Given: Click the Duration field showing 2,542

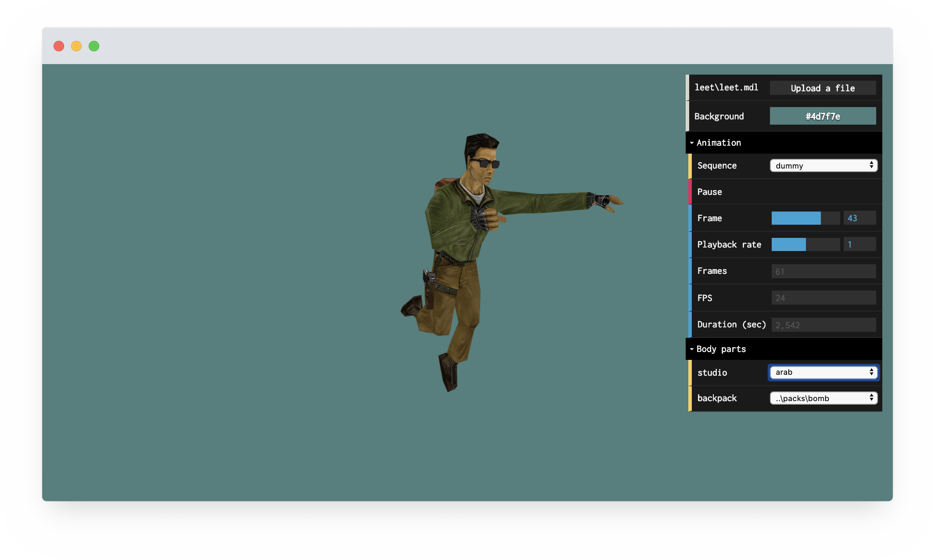Looking at the screenshot, I should (823, 325).
